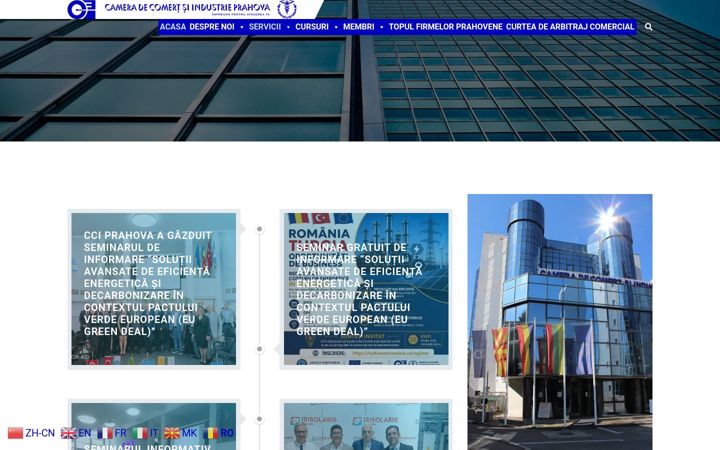Click the Italian flag icon

(140, 433)
